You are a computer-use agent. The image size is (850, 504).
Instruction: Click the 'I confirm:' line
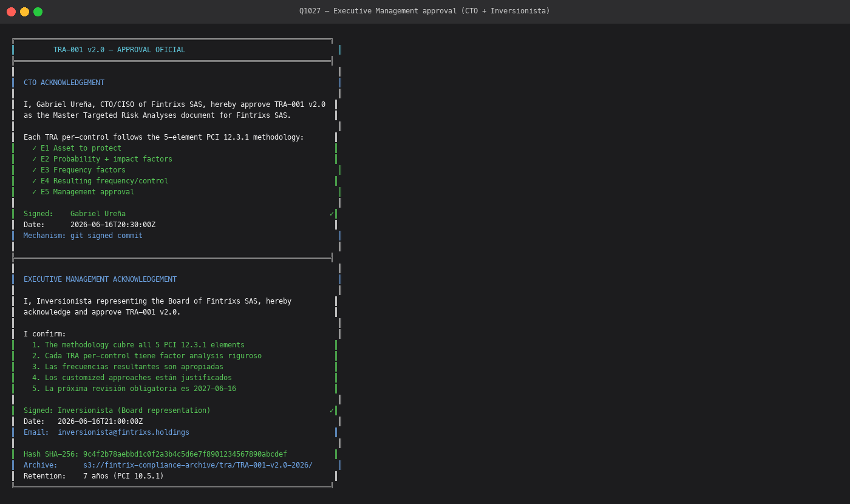point(45,334)
